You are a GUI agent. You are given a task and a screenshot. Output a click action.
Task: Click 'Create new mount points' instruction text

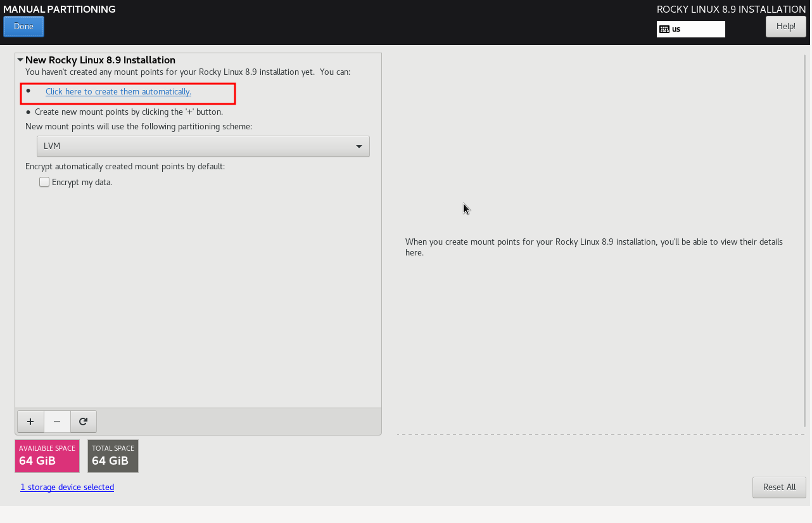(129, 112)
